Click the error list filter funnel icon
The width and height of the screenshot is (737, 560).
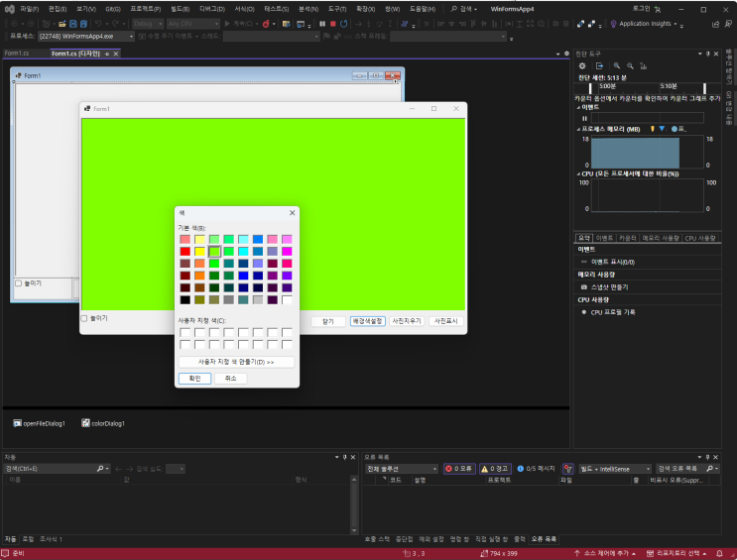pyautogui.click(x=567, y=469)
